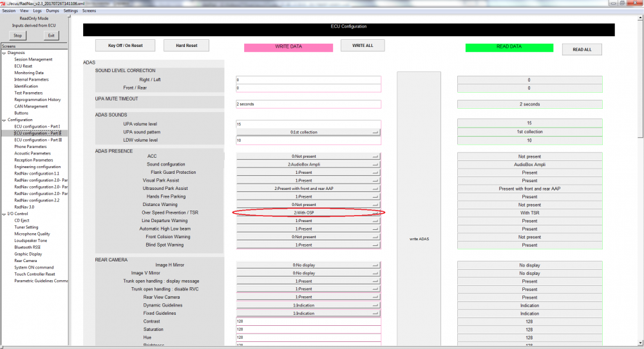Open Rear View Camera dropdown
The image size is (644, 349).
(x=308, y=297)
